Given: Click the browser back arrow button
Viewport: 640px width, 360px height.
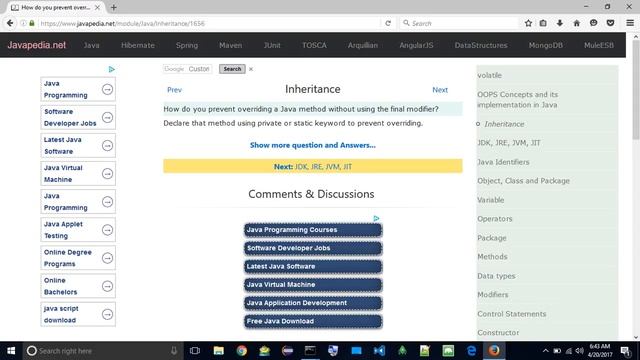Looking at the screenshot, I should (10, 23).
